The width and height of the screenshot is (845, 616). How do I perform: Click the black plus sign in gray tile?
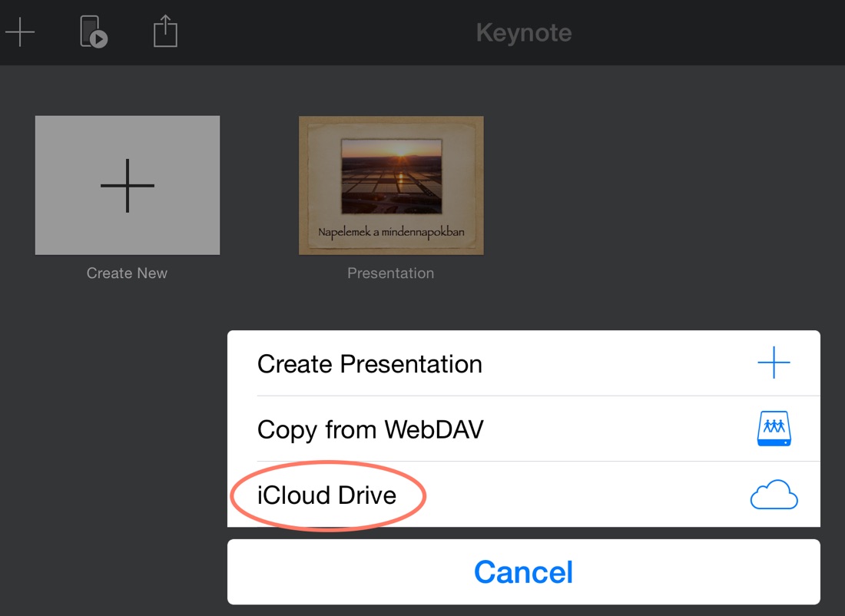128,185
